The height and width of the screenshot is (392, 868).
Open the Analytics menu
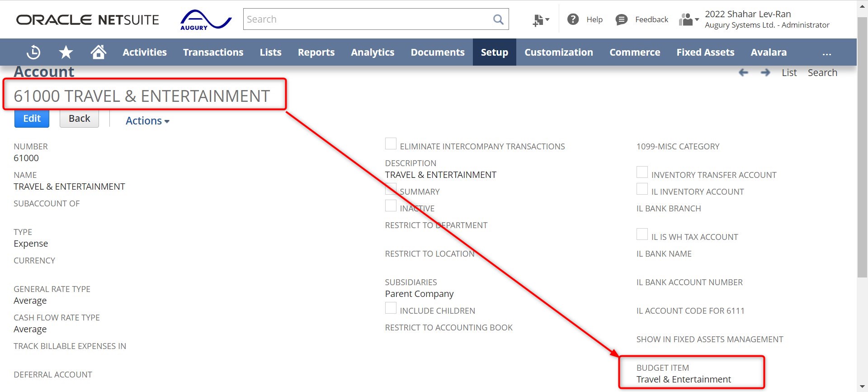[373, 52]
